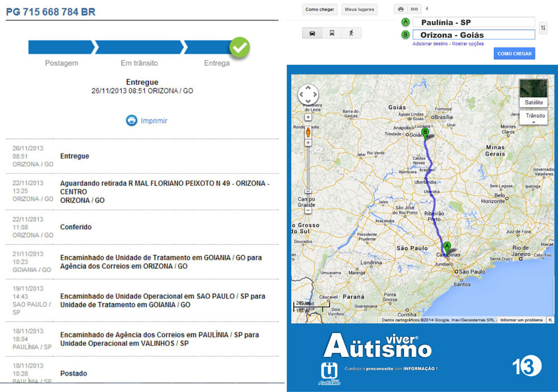This screenshot has width=558, height=392.
Task: Click the map pan navigation wheel
Action: pos(307,94)
